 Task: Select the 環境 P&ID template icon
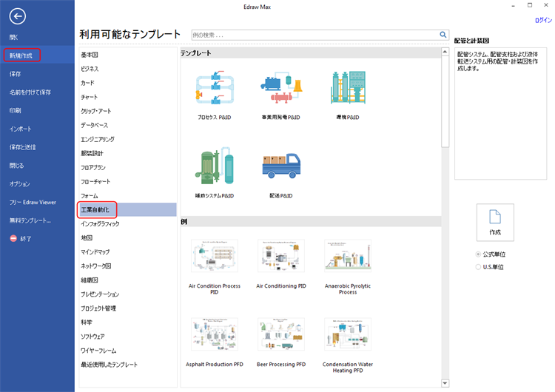click(348, 87)
